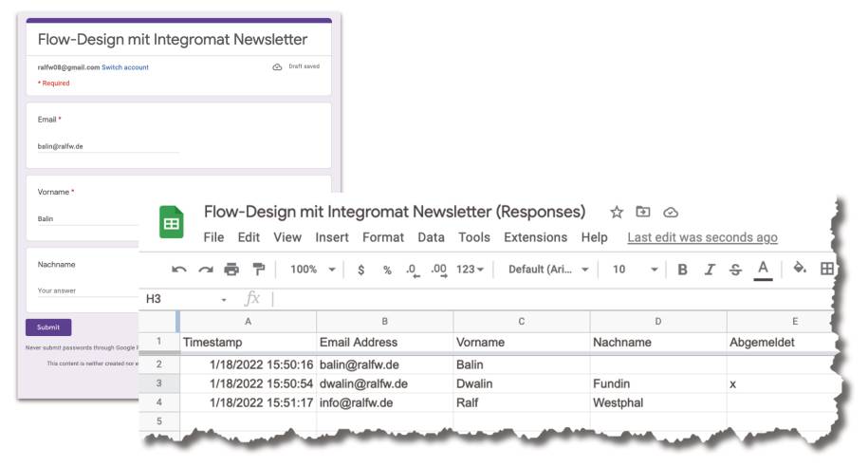868x467 pixels.
Task: Decrease decimal places
Action: click(413, 270)
